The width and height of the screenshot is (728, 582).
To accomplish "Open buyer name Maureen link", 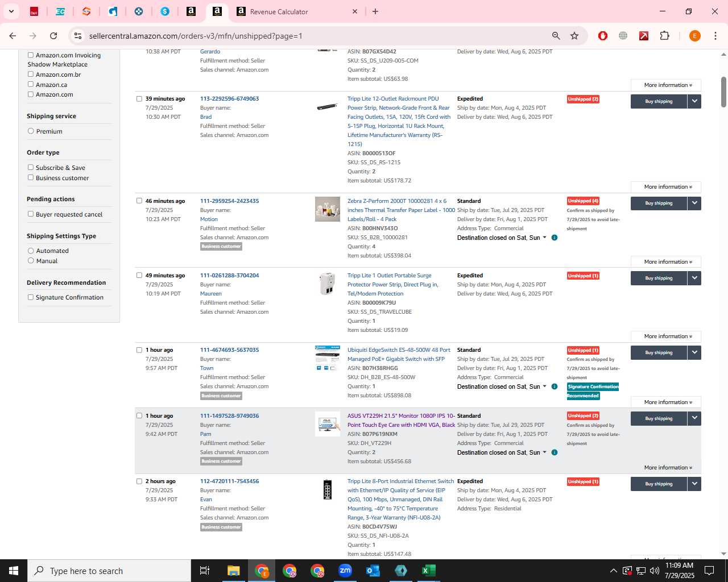I will point(211,294).
